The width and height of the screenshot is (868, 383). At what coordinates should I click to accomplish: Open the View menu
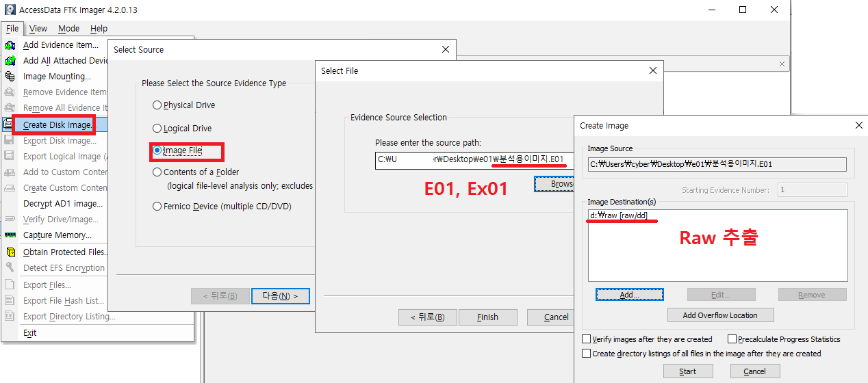click(38, 29)
